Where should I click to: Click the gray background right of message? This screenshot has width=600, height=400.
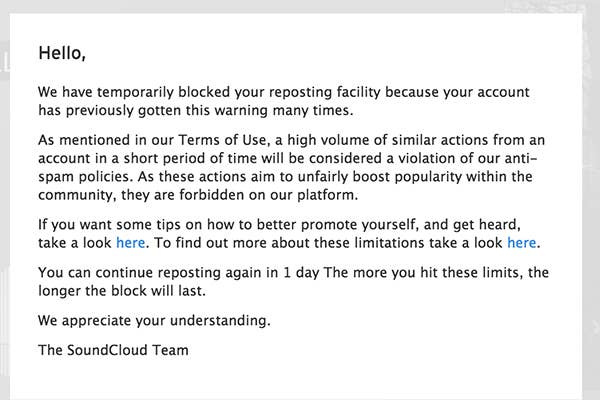click(x=590, y=200)
